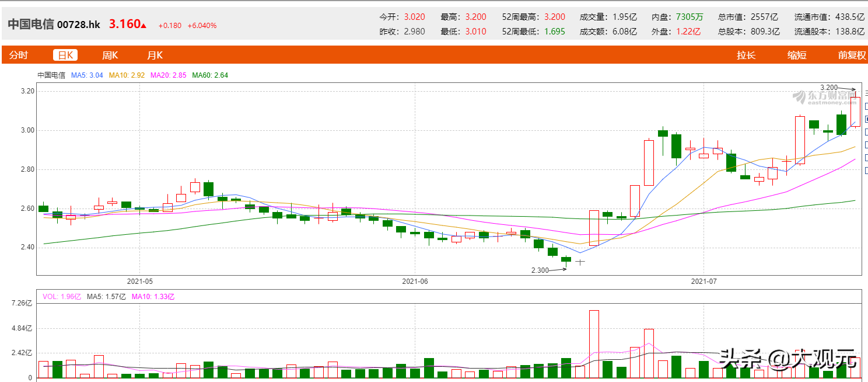
Task: Click the 流通股本 value 138.8亿
Action: [850, 32]
